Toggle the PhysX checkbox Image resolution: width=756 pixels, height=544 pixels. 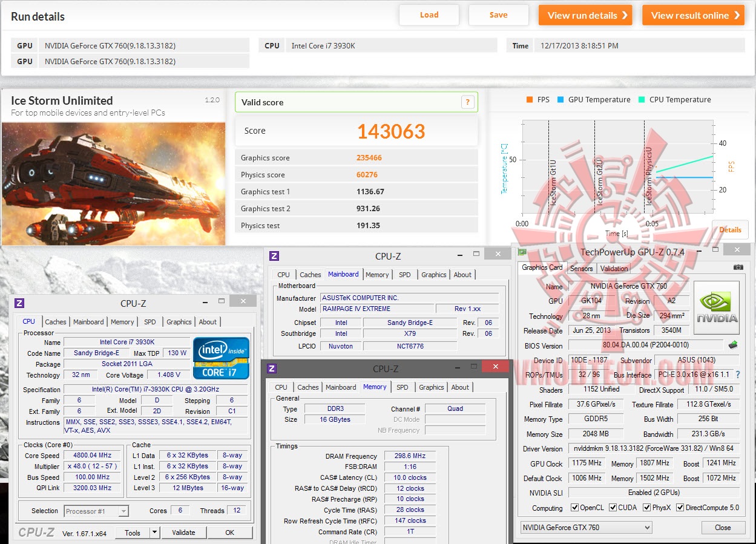[x=647, y=508]
